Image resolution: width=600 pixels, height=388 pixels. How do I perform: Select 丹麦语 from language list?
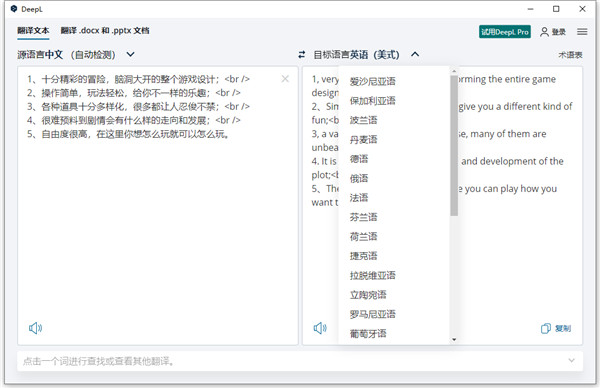[364, 139]
